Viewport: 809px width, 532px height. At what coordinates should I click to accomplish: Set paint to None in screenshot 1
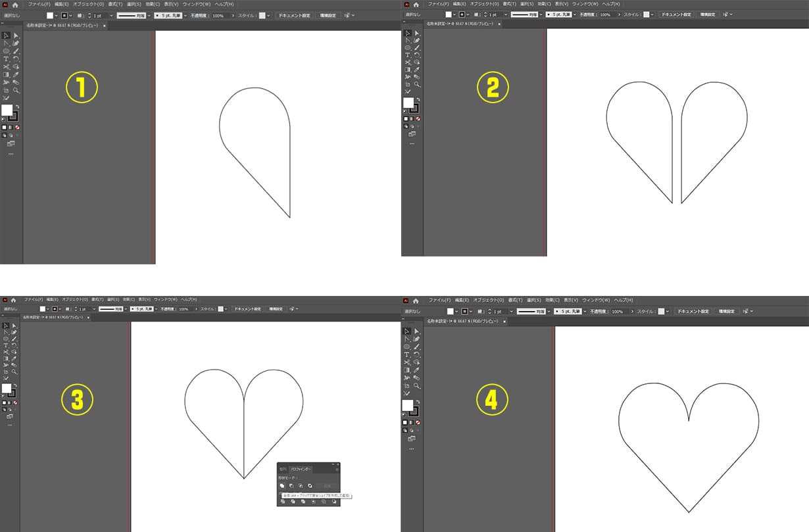(x=17, y=128)
